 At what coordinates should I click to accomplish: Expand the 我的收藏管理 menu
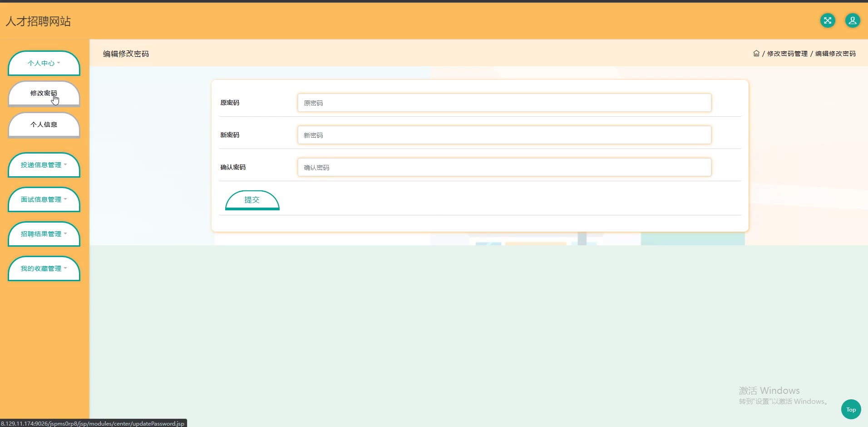[44, 268]
